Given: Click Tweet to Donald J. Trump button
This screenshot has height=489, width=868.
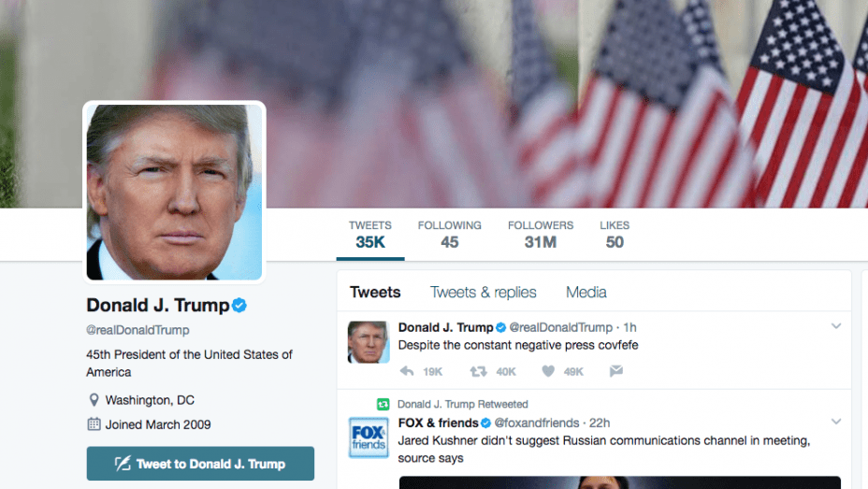Looking at the screenshot, I should click(200, 464).
